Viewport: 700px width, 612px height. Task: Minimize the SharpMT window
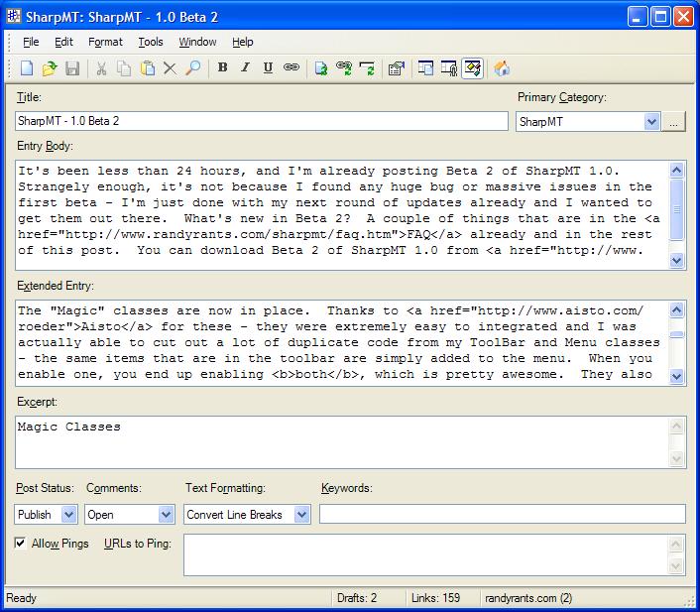[638, 17]
